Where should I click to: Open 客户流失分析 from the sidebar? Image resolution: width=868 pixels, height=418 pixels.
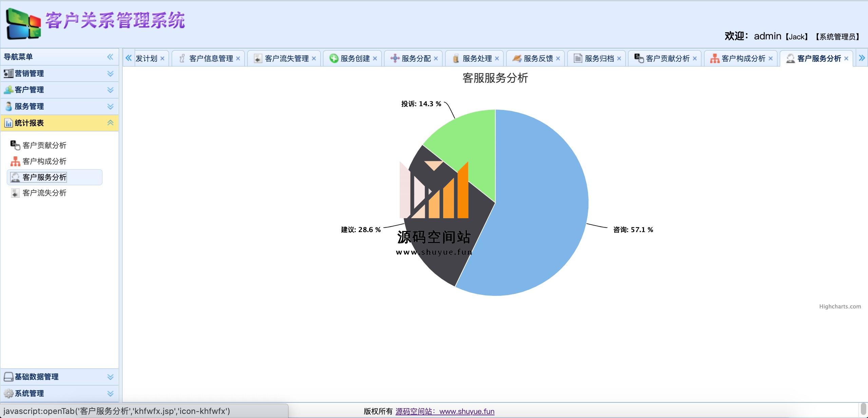[44, 193]
